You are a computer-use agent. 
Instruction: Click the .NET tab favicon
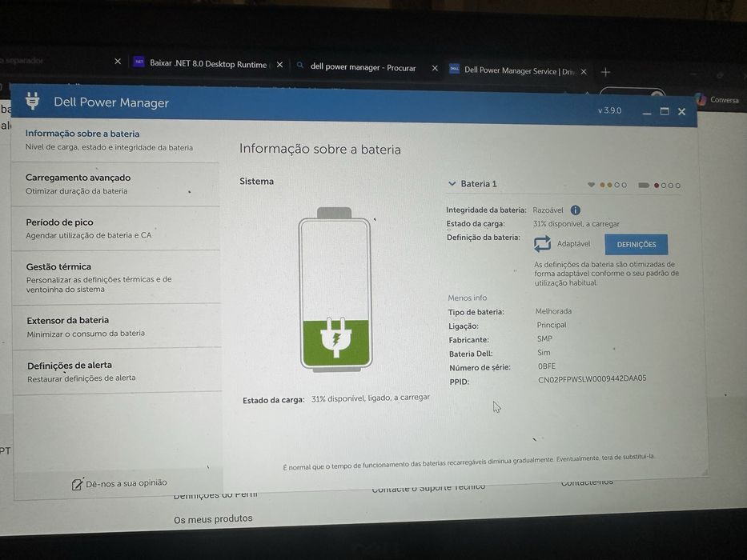139,62
